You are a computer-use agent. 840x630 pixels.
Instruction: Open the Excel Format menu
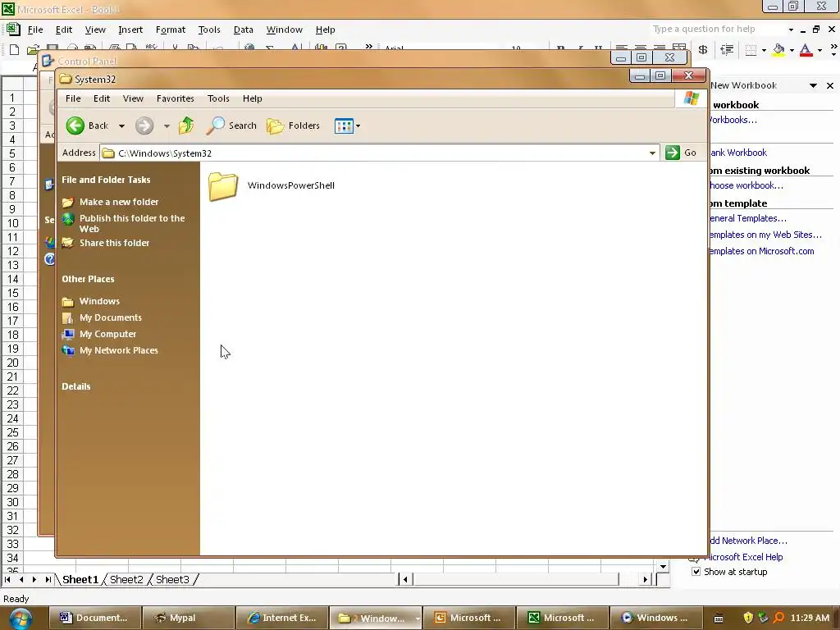(171, 30)
